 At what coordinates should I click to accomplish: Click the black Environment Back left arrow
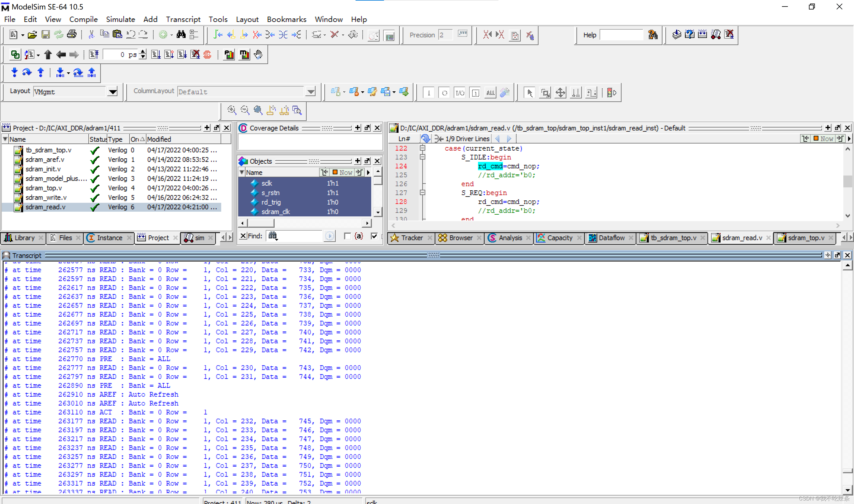61,54
